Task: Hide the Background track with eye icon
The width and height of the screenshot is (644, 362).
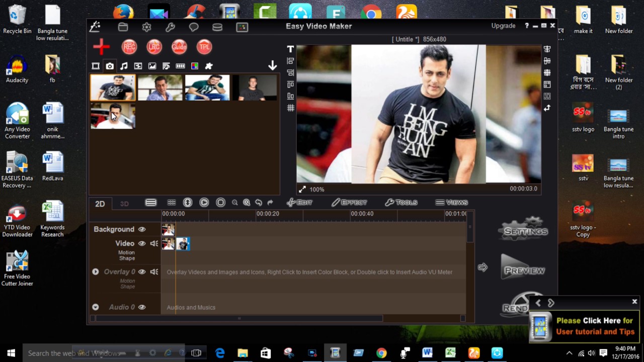Action: (142, 229)
